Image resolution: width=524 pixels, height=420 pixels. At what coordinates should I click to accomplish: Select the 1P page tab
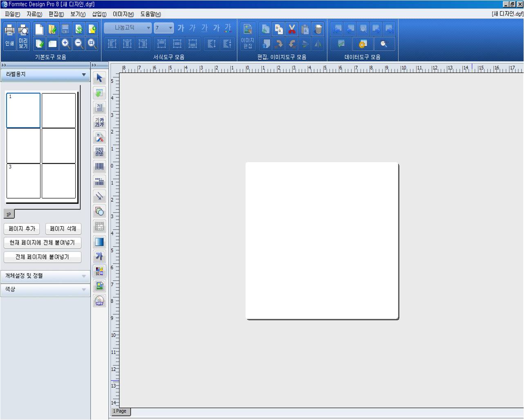click(x=9, y=214)
